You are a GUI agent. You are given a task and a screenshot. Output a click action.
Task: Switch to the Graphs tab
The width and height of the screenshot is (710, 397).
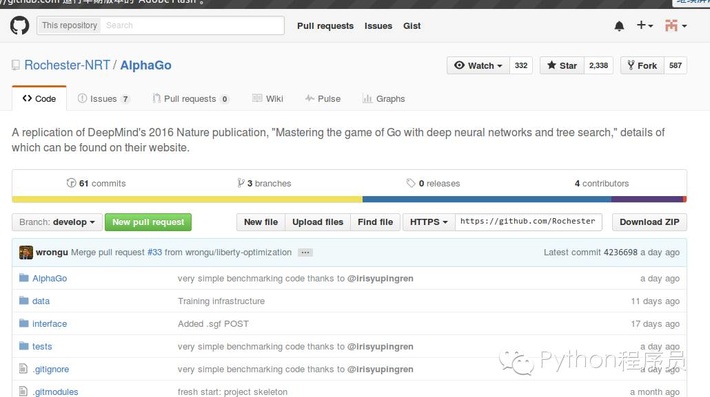pos(384,99)
